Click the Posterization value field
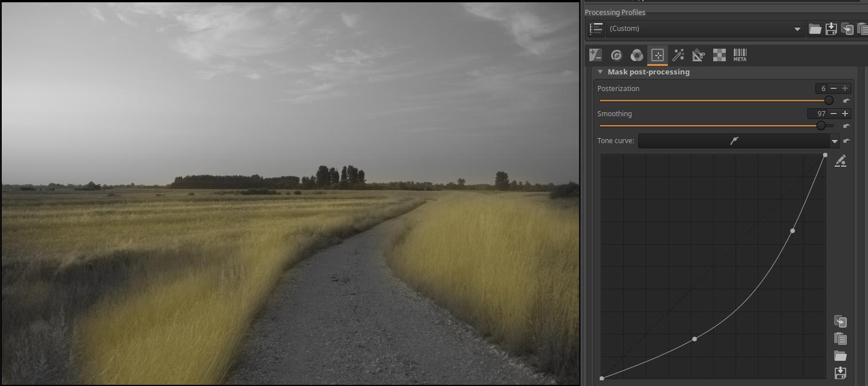This screenshot has height=386, width=868. (x=822, y=88)
